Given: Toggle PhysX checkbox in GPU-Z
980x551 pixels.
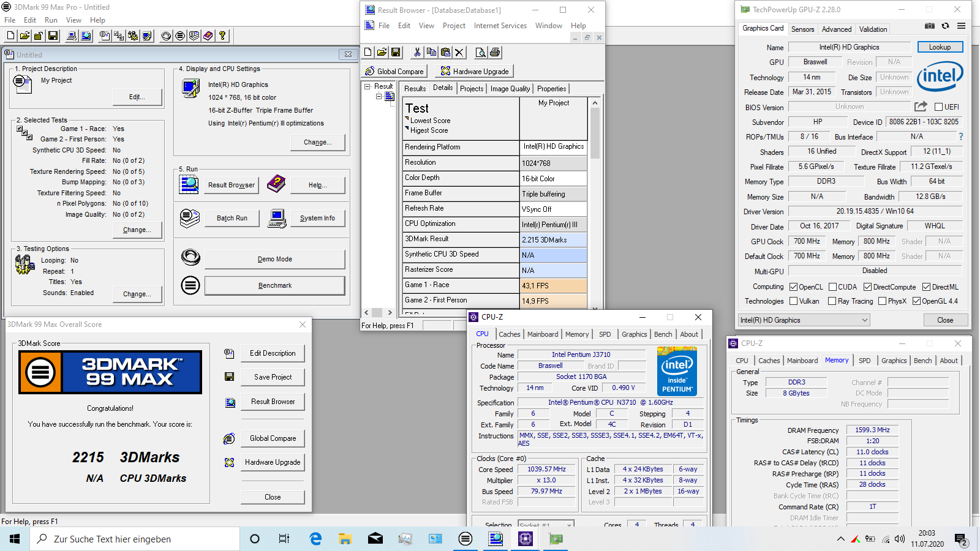Looking at the screenshot, I should [882, 301].
